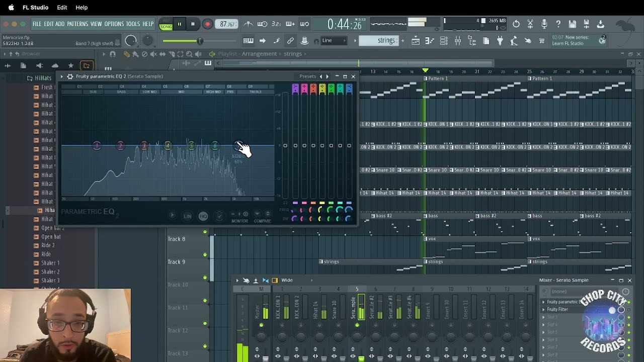
Task: Open the PATTERNS menu
Action: 77,24
